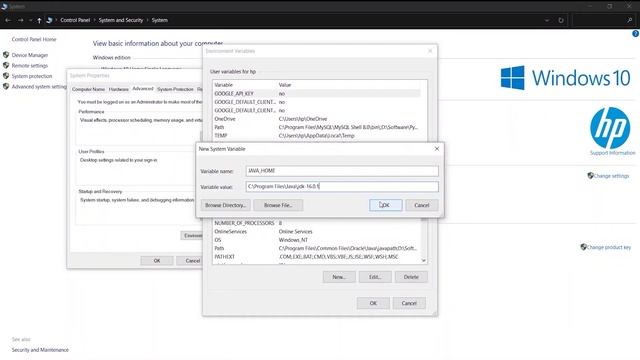The width and height of the screenshot is (640, 360).
Task: Focus the Variable value input field
Action: pos(342,187)
